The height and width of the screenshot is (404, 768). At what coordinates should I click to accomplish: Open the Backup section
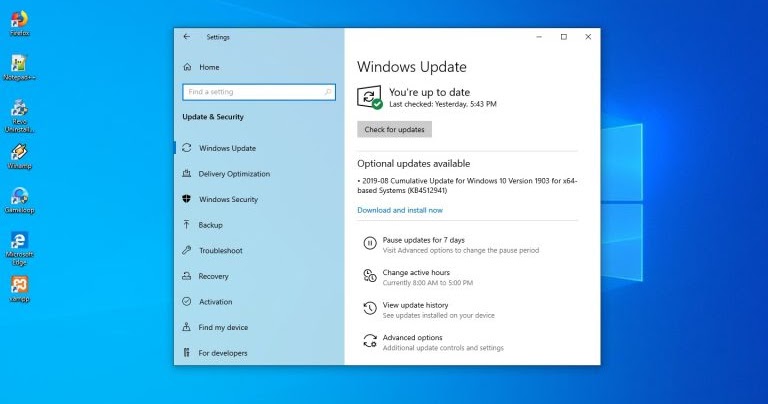211,225
